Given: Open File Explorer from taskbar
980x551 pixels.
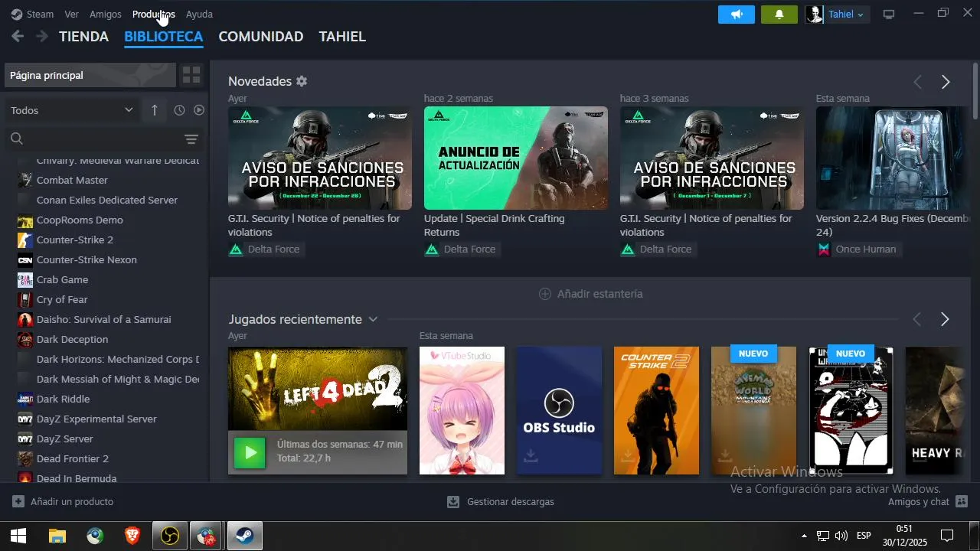Looking at the screenshot, I should [x=57, y=536].
